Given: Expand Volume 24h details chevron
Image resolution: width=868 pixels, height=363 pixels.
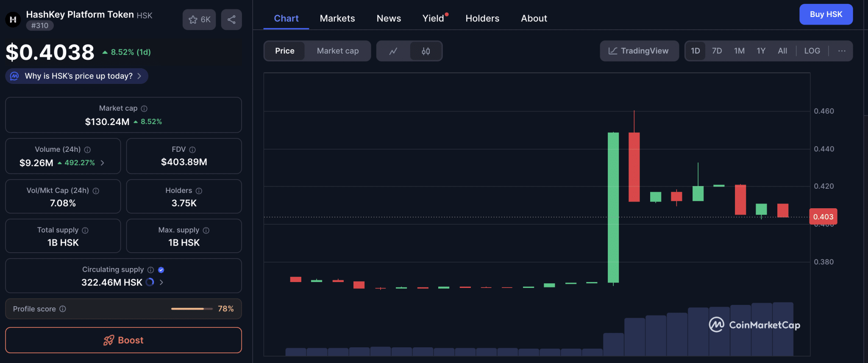Looking at the screenshot, I should [x=102, y=163].
